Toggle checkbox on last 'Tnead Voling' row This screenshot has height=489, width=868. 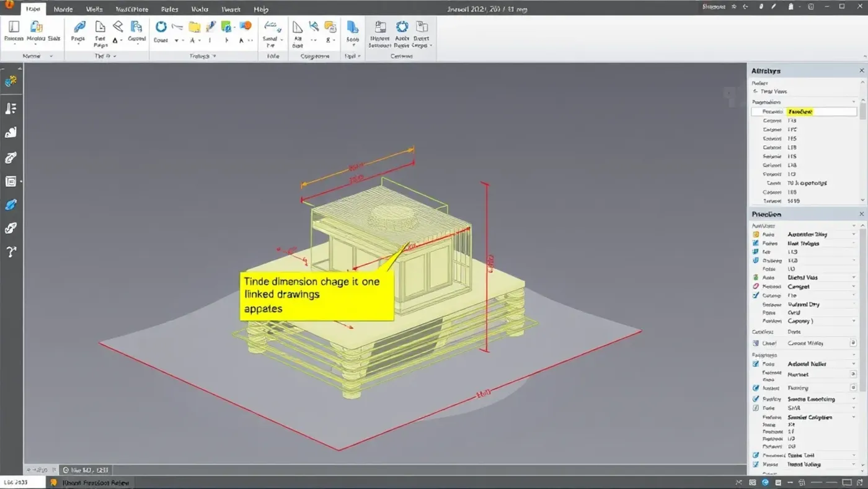[x=756, y=464]
